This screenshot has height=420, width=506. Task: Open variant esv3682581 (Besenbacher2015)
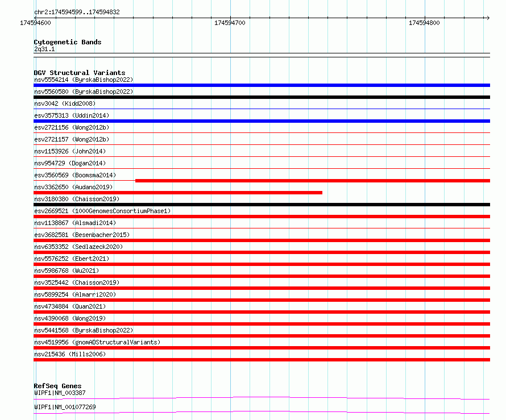(x=82, y=235)
